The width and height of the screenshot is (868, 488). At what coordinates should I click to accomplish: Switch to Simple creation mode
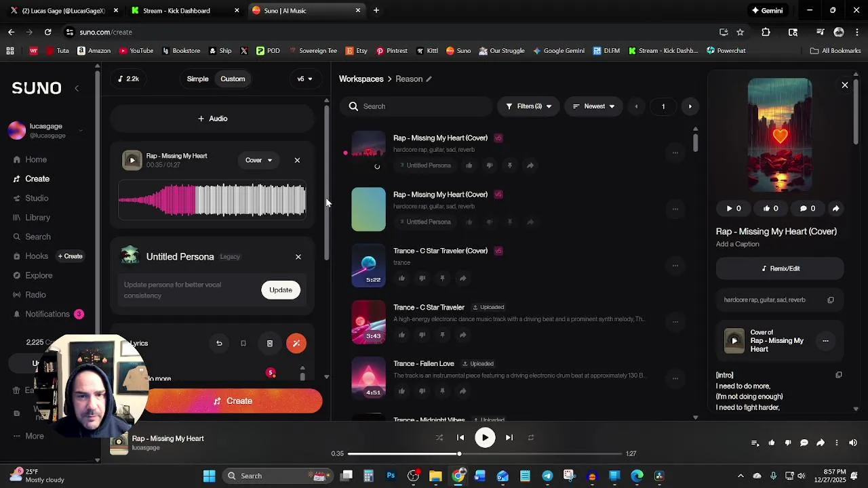coord(197,79)
